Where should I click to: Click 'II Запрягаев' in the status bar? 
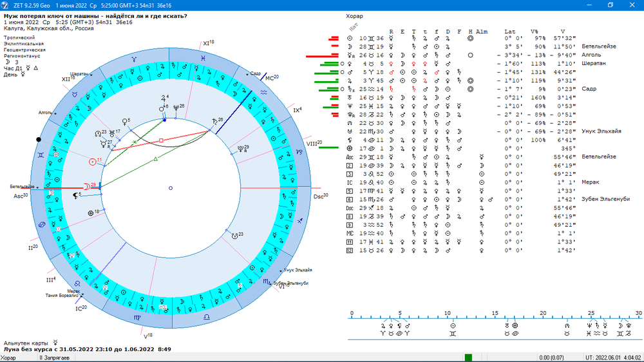[x=54, y=358]
